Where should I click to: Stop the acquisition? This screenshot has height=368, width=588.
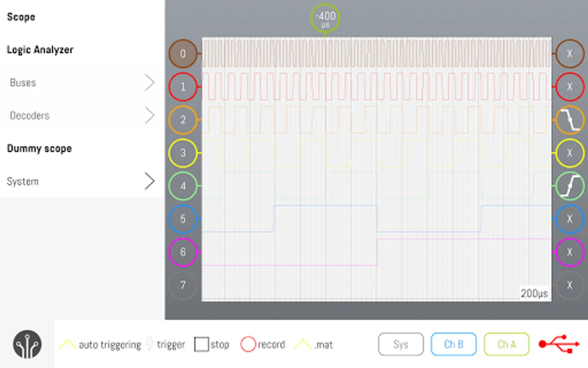tap(212, 344)
